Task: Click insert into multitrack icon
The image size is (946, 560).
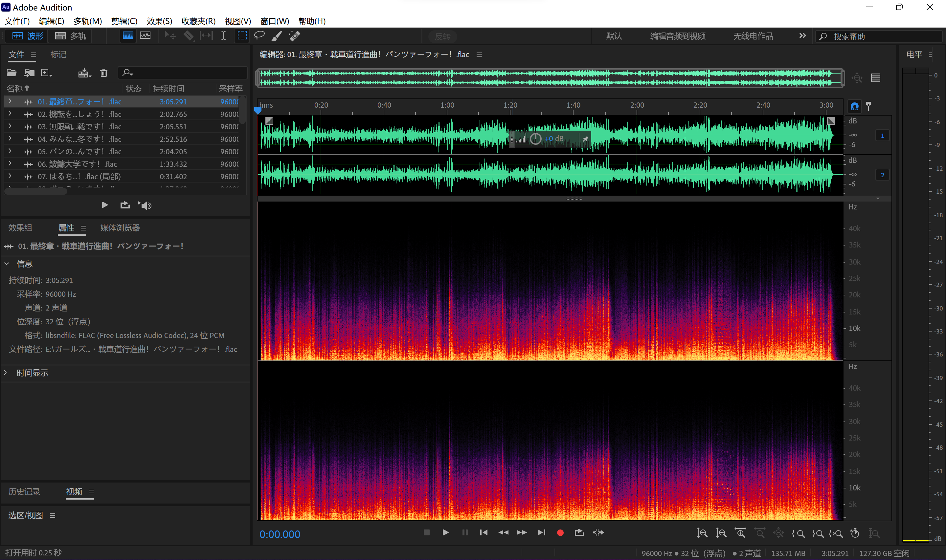Action: coord(84,73)
